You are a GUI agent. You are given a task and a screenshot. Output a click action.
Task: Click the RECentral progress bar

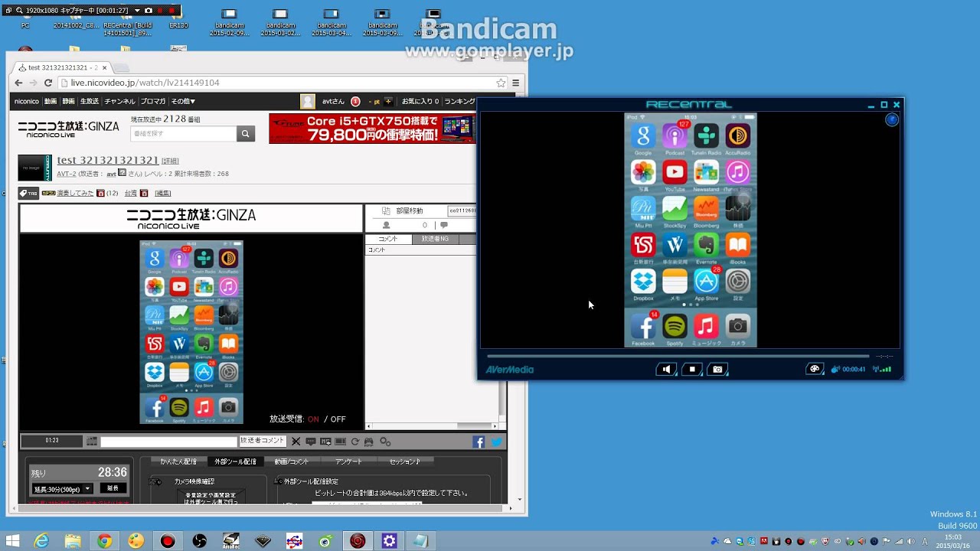coord(678,356)
